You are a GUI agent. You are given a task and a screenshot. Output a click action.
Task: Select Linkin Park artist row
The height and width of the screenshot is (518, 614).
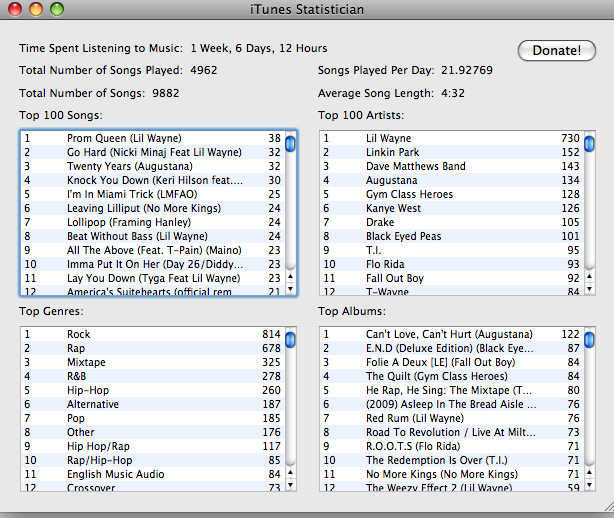pos(452,152)
